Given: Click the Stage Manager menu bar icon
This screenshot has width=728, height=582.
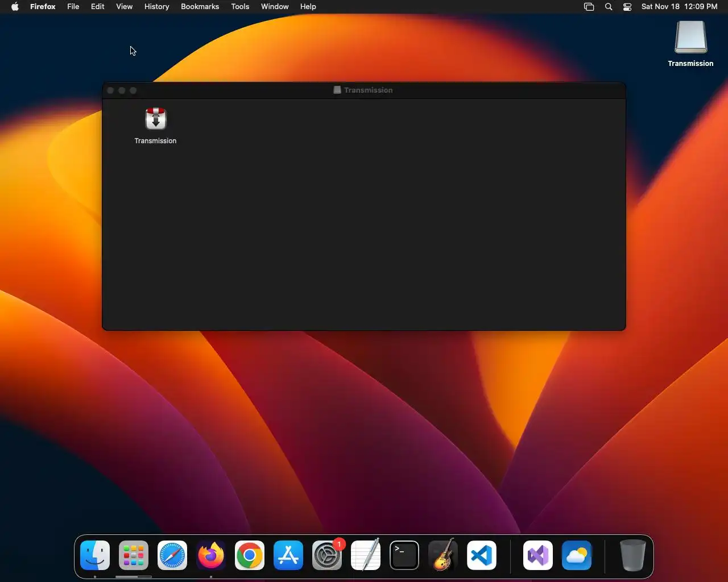Looking at the screenshot, I should (x=589, y=7).
